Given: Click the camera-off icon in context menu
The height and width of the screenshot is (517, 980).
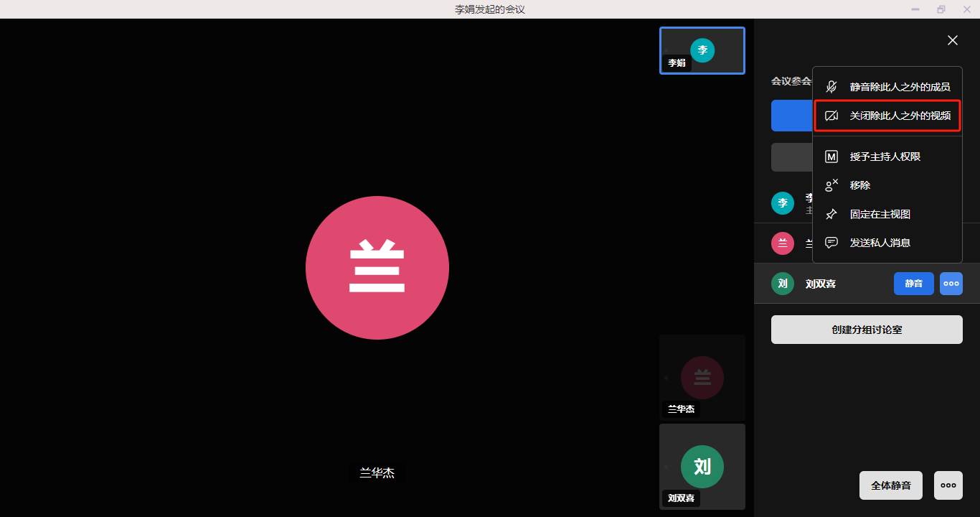Looking at the screenshot, I should (831, 116).
